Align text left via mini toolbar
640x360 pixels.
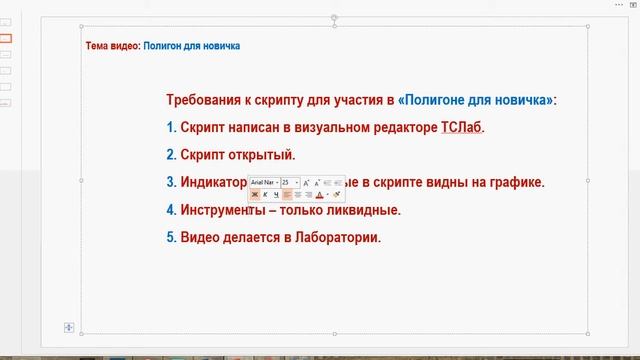click(x=287, y=195)
